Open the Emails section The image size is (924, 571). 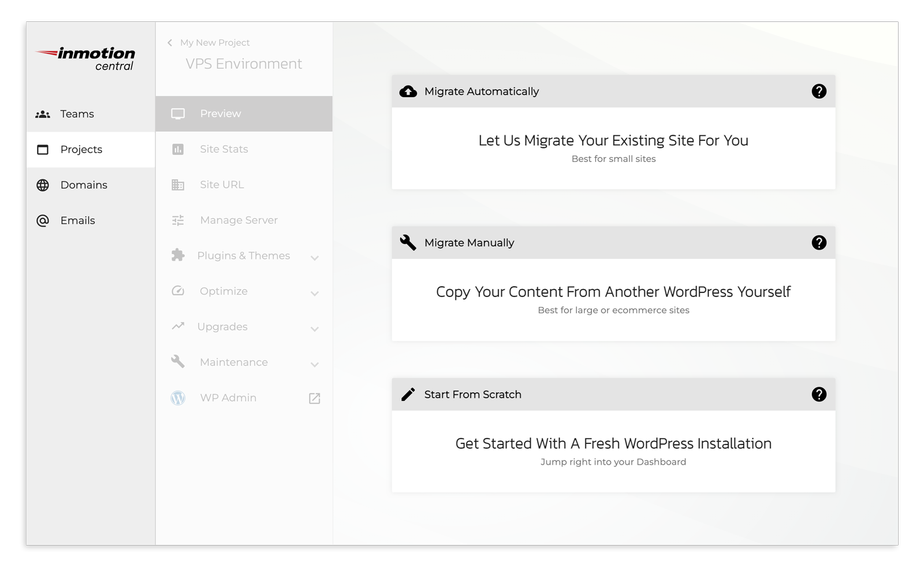91,221
